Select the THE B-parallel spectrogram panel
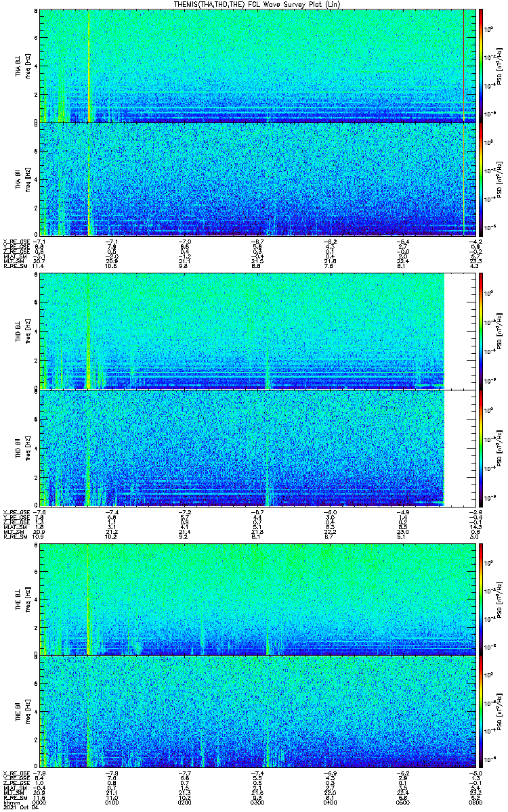508x812 pixels. coord(257,713)
